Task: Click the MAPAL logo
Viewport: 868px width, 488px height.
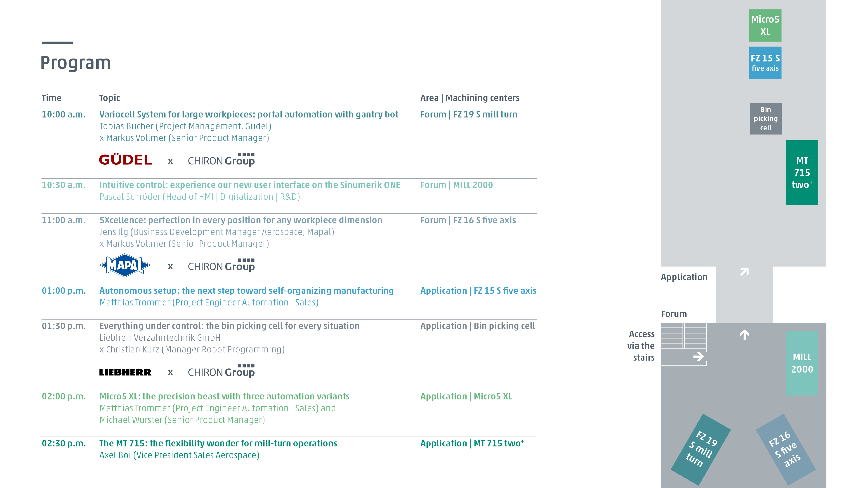Action: tap(125, 266)
